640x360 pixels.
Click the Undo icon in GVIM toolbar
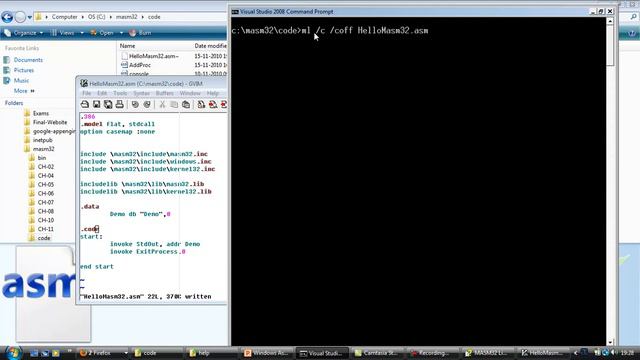click(135, 104)
